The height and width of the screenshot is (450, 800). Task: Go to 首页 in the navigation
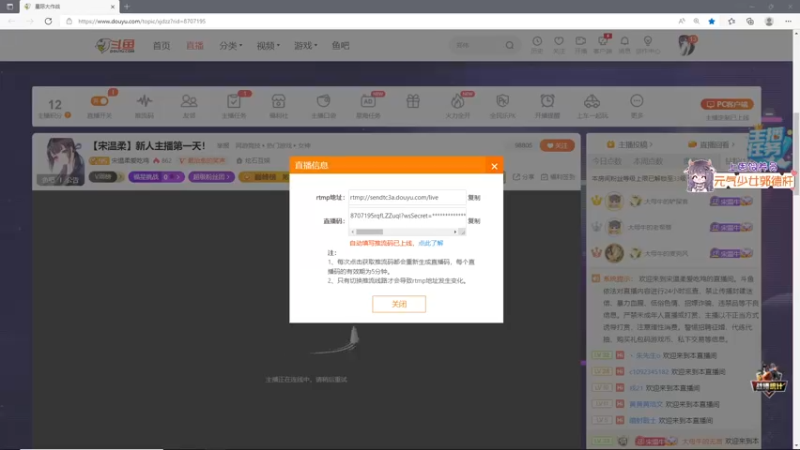[x=162, y=45]
